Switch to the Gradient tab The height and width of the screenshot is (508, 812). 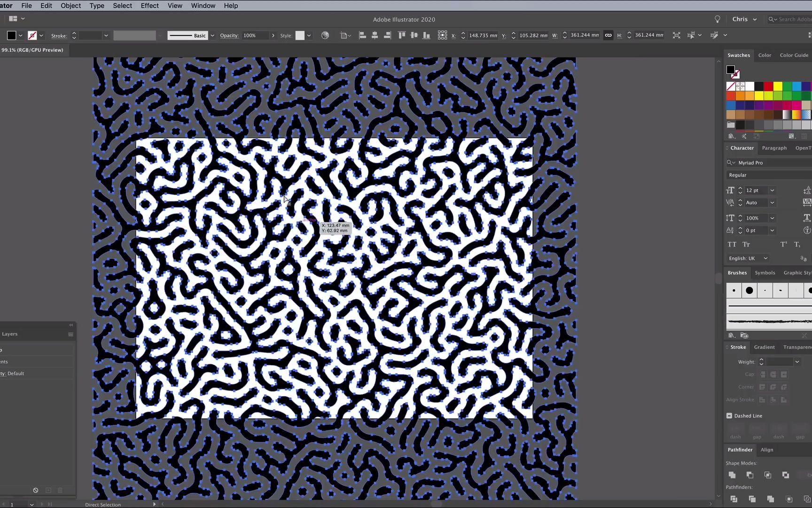pyautogui.click(x=764, y=347)
